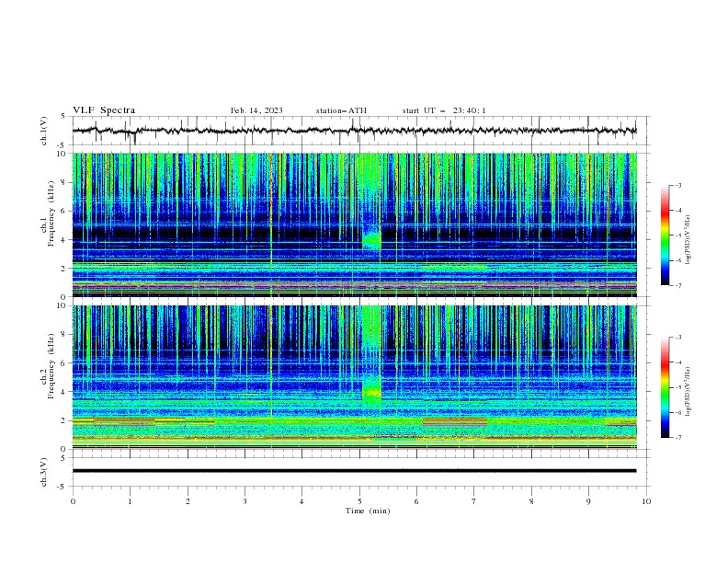728x563 pixels.
Task: Click the '10' kHz tick on ch.1 axis
Action: [64, 154]
